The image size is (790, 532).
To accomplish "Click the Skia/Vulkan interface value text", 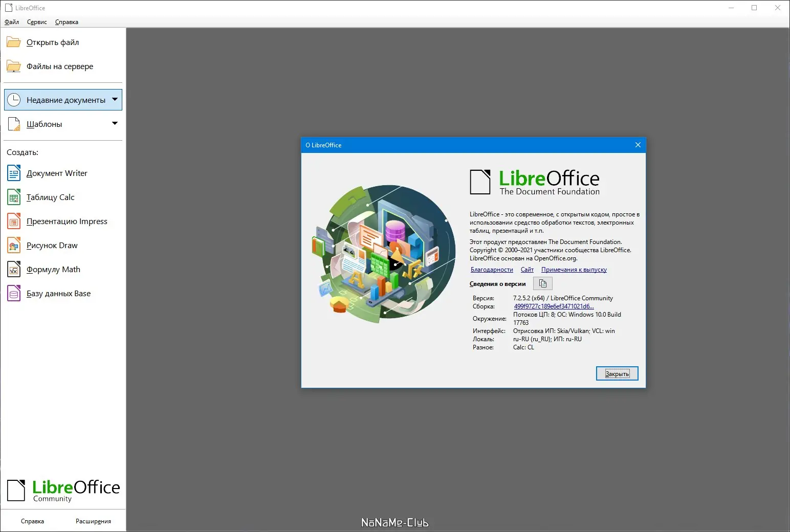I will [x=564, y=331].
